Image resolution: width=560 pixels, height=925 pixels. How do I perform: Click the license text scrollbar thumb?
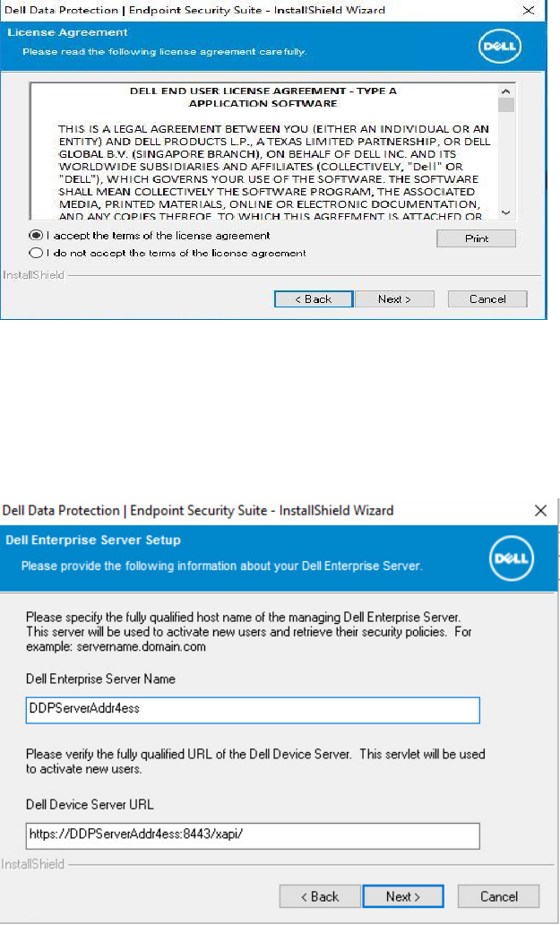(x=506, y=106)
